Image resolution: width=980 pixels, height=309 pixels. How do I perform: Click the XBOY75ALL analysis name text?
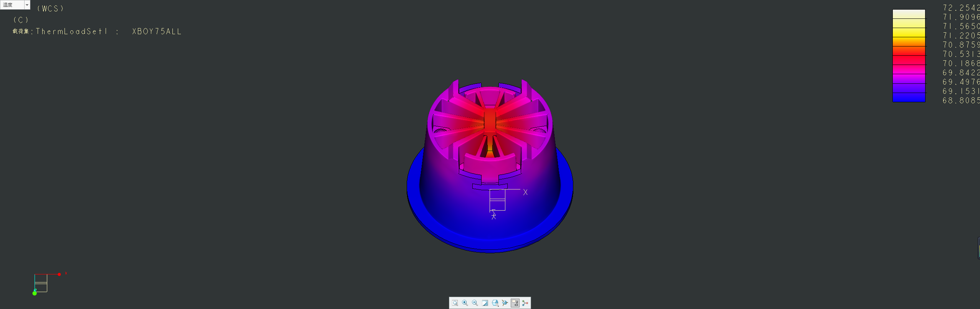click(x=157, y=32)
